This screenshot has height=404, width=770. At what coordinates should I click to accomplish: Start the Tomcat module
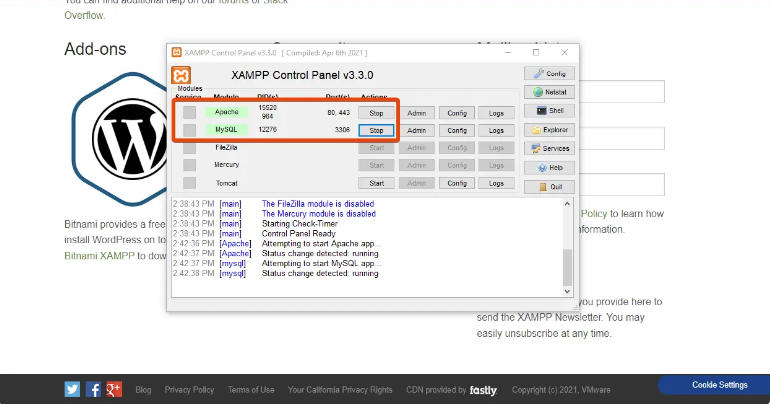[x=376, y=183]
